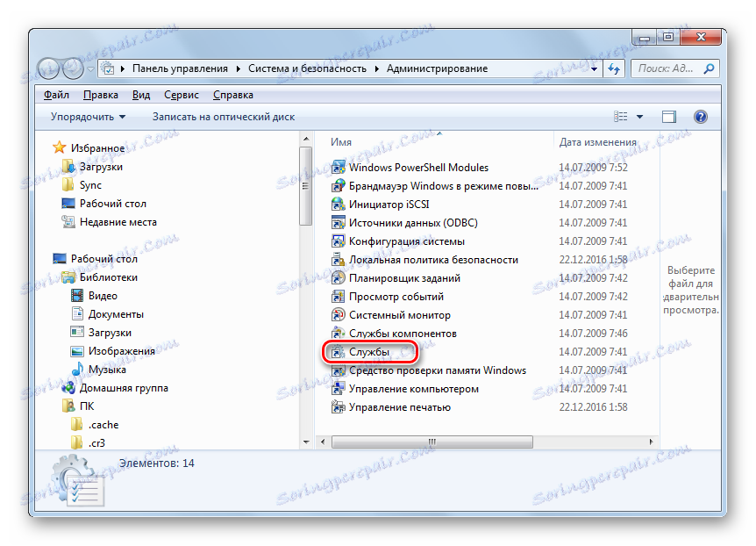756x546 pixels.
Task: Open the Библиотеки node
Action: [99, 277]
